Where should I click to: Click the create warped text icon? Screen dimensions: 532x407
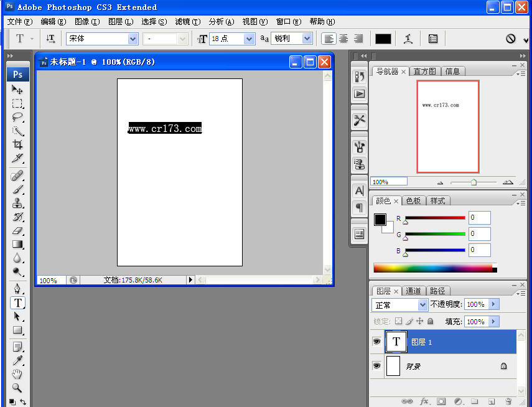408,39
